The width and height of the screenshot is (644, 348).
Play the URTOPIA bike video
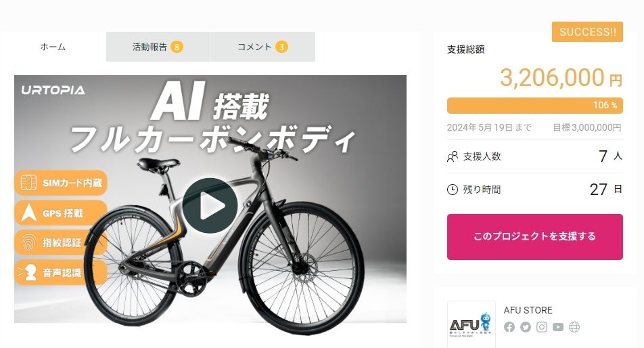tap(210, 205)
